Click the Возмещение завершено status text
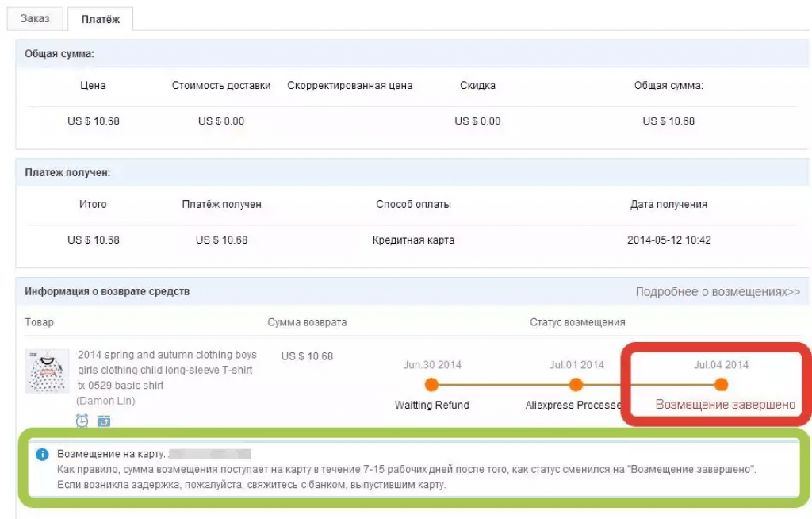Viewport: 812px width, 519px height. (725, 405)
